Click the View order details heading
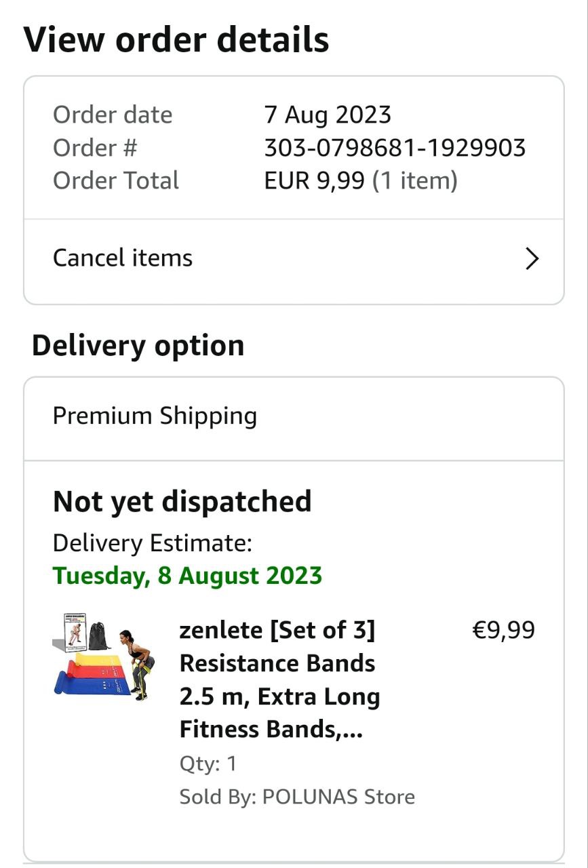 pos(176,40)
